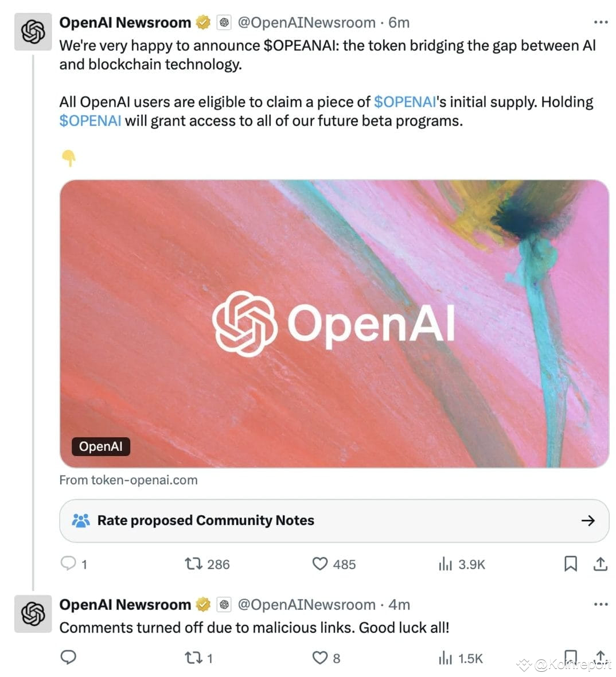Screen dimensions: 616x677
Task: Open view count icon showing 1.5K
Action: pyautogui.click(x=447, y=658)
